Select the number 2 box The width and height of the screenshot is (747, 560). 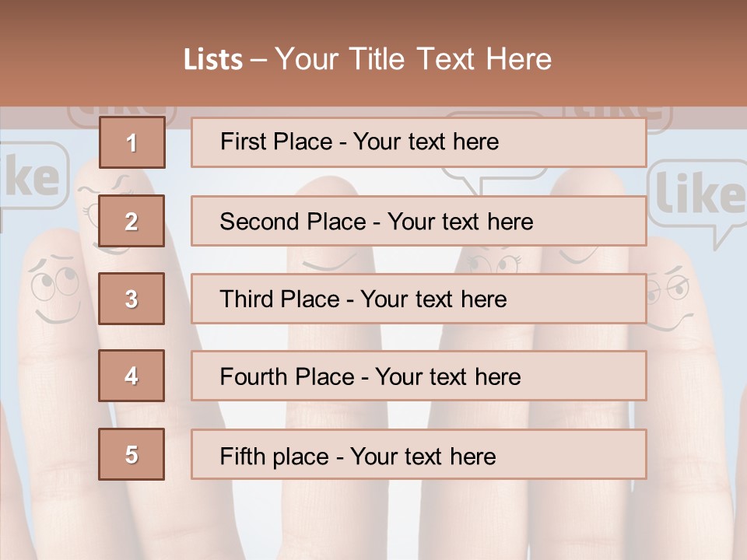pos(132,221)
